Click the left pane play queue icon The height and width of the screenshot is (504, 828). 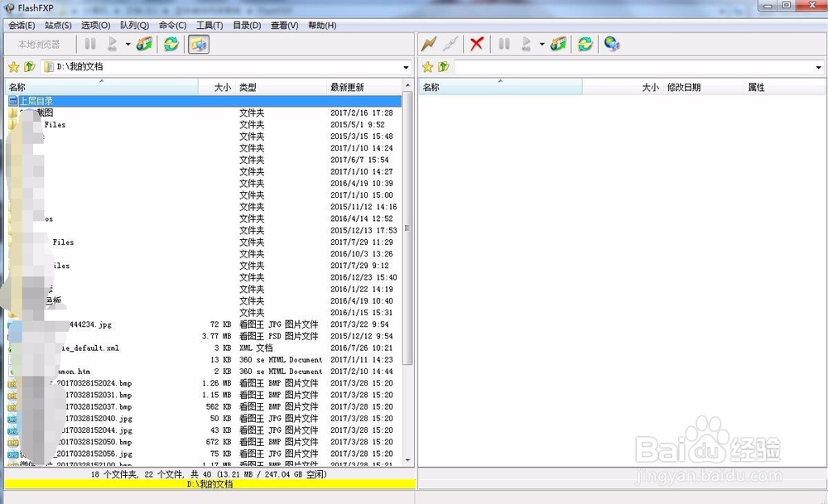click(x=112, y=44)
